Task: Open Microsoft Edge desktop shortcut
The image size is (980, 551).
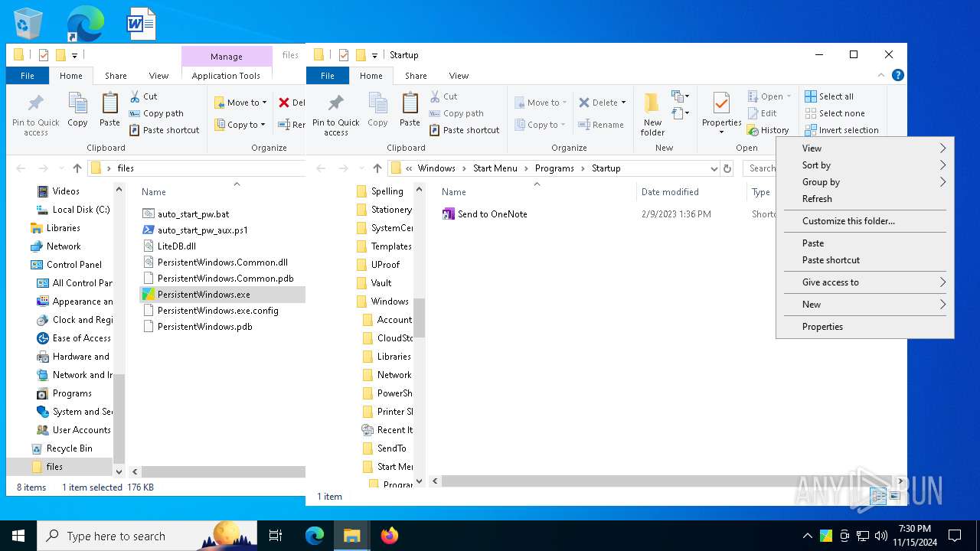Action: click(85, 24)
